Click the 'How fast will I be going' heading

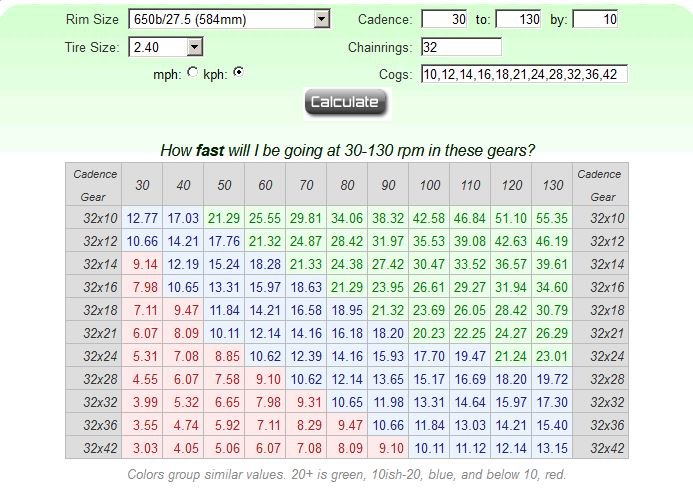[347, 150]
